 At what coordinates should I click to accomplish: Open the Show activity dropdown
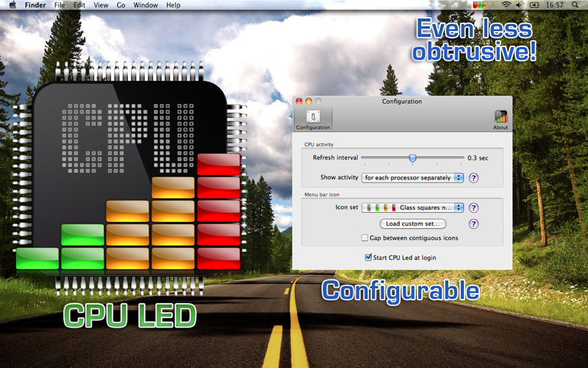coord(412,177)
